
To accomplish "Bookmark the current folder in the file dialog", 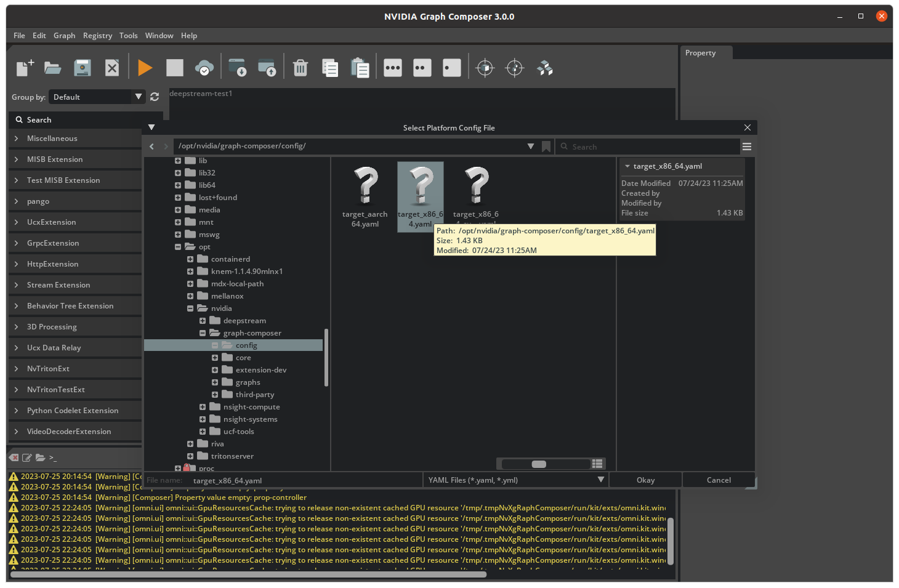I will pos(546,147).
